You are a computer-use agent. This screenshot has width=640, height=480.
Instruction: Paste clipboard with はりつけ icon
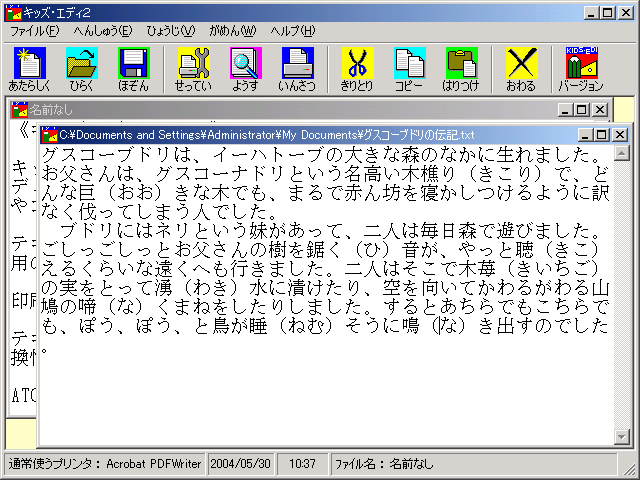[x=461, y=69]
